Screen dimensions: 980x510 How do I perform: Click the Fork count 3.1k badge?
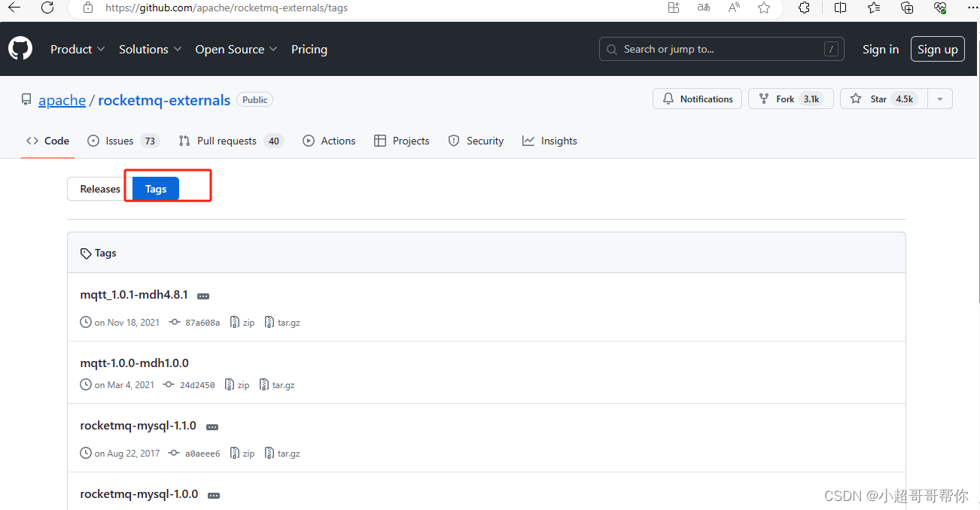[811, 99]
